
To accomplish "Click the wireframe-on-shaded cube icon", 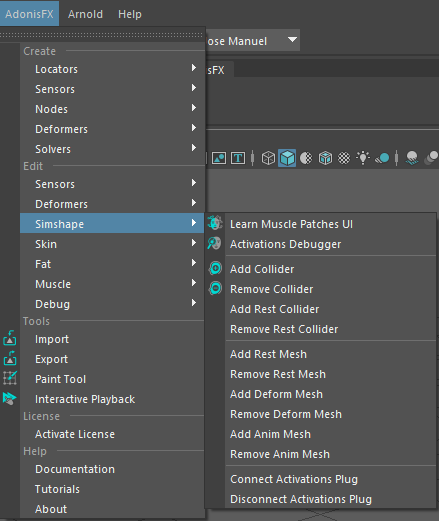I will pos(325,158).
